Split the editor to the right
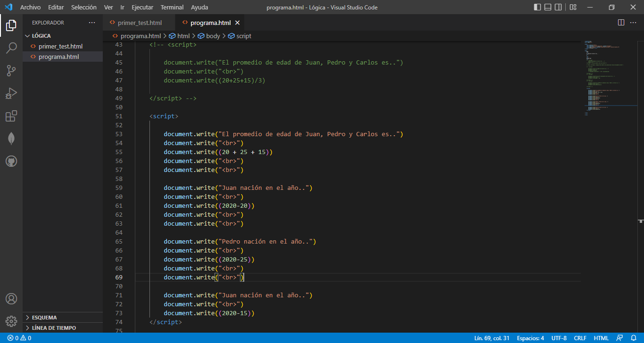The height and width of the screenshot is (343, 644). click(621, 23)
